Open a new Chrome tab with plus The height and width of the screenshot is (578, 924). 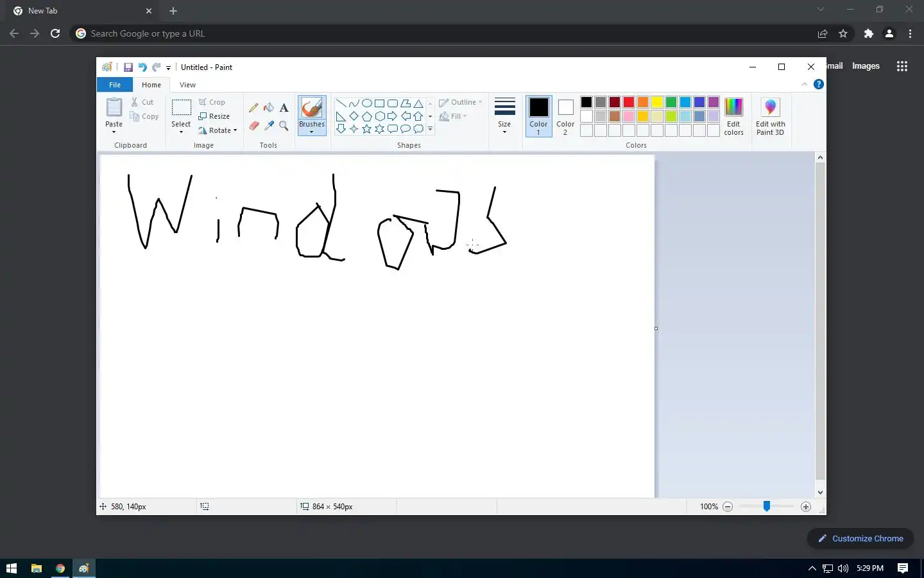click(x=173, y=11)
